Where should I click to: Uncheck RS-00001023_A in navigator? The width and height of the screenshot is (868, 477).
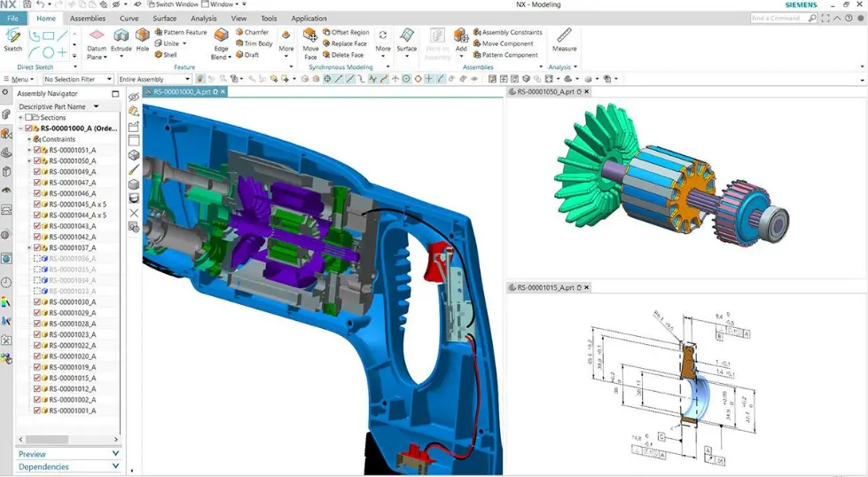[37, 334]
